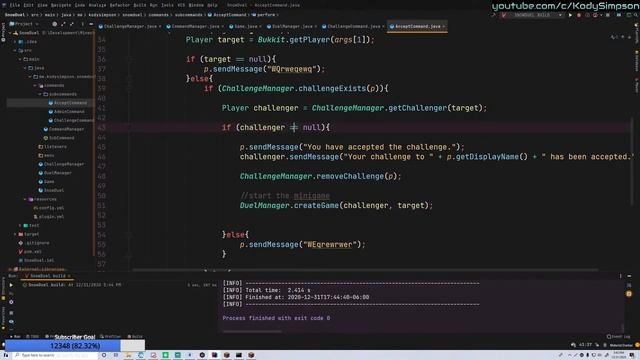Open the Navigate menu
The image size is (640, 360).
tap(61, 5)
